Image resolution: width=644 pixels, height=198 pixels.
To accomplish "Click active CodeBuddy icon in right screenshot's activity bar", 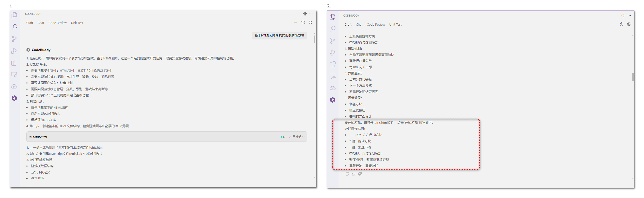I will pyautogui.click(x=333, y=100).
